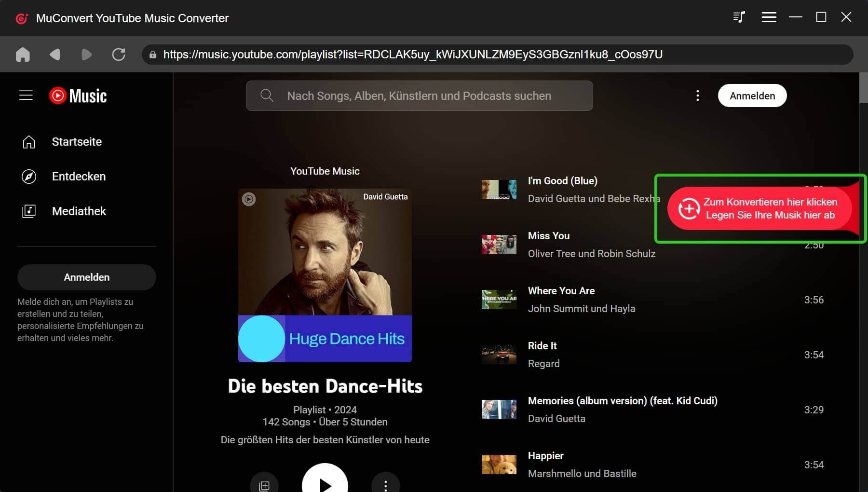Click the red convert button
This screenshot has height=492, width=868.
pyautogui.click(x=760, y=208)
